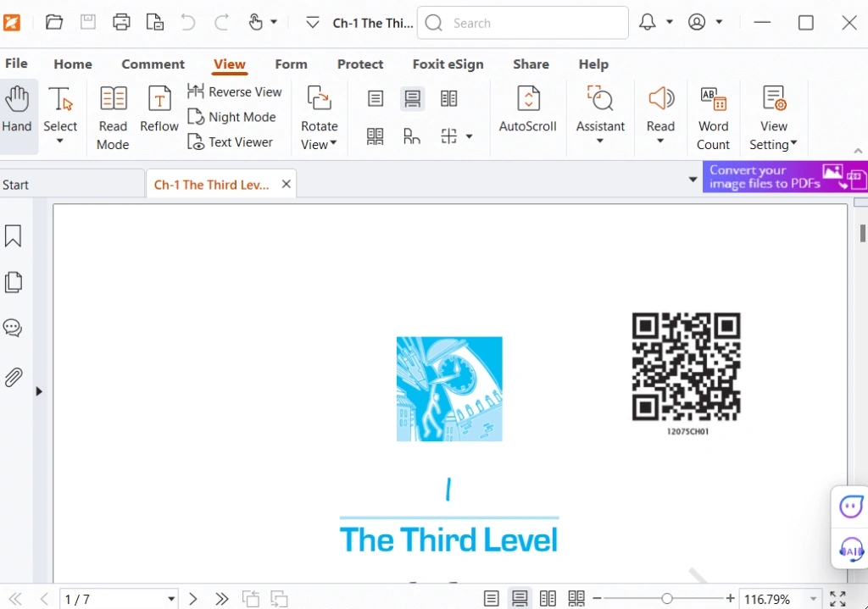Open the user account icon
The image size is (868, 609).
pos(697,22)
